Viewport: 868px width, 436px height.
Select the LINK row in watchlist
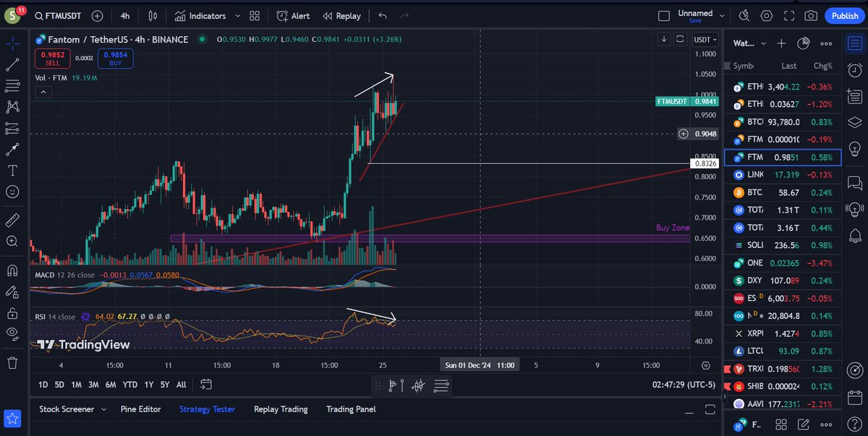(783, 175)
